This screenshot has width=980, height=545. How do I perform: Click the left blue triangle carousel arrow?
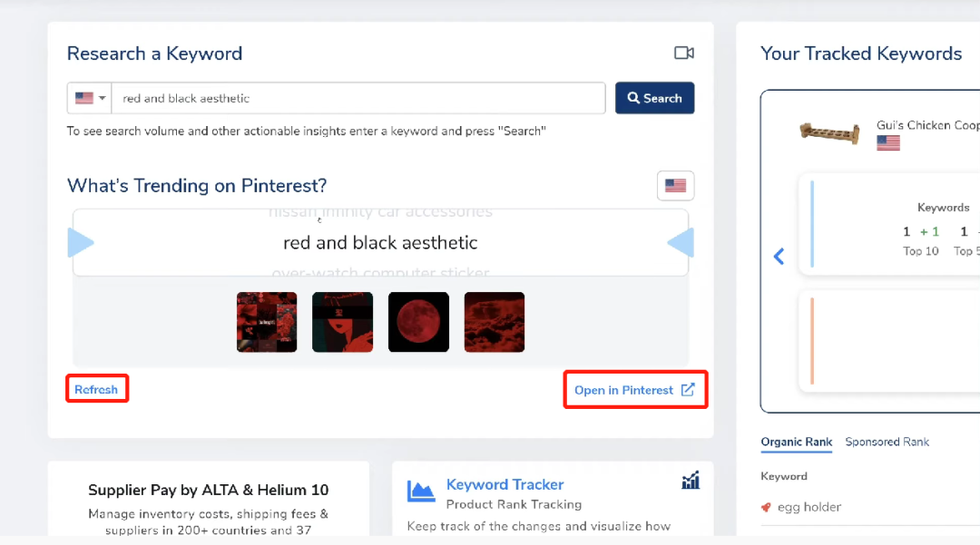pos(81,243)
